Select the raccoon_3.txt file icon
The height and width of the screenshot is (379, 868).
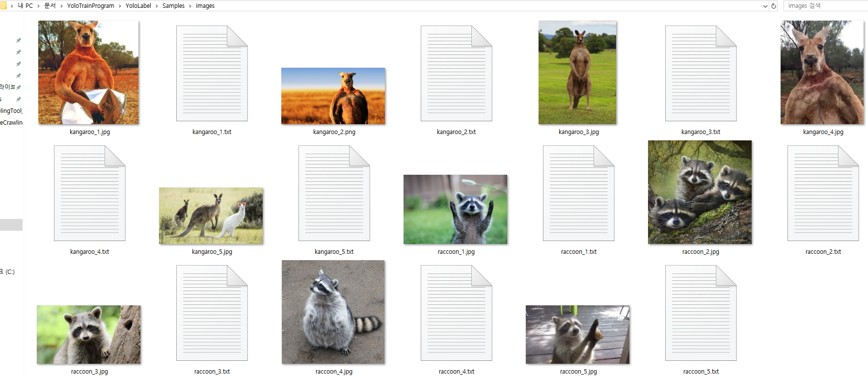tap(212, 313)
